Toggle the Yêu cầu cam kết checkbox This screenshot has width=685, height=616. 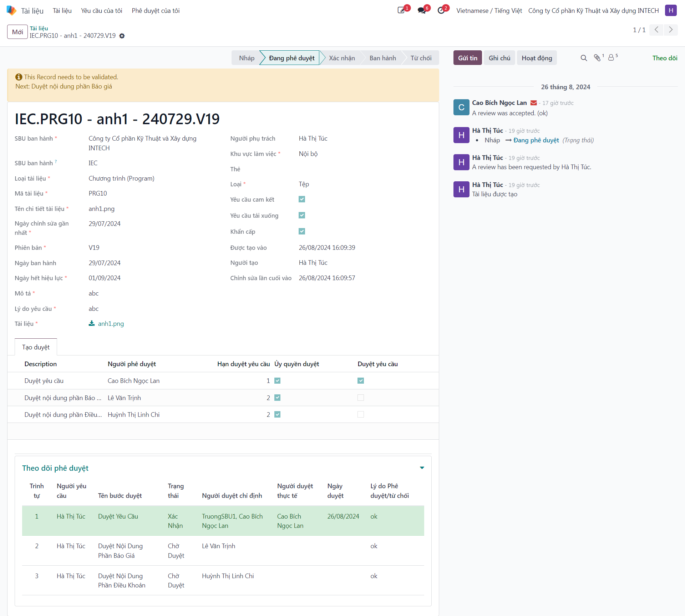pyautogui.click(x=302, y=199)
